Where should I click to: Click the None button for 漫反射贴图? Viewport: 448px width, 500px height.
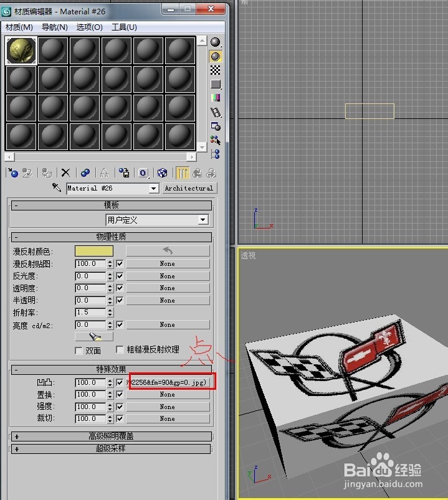pyautogui.click(x=168, y=264)
